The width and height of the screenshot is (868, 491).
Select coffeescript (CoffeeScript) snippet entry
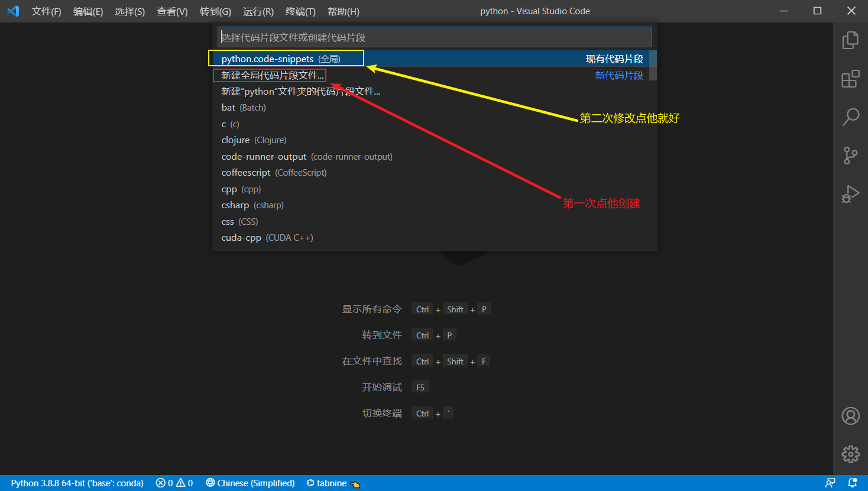[x=430, y=173]
